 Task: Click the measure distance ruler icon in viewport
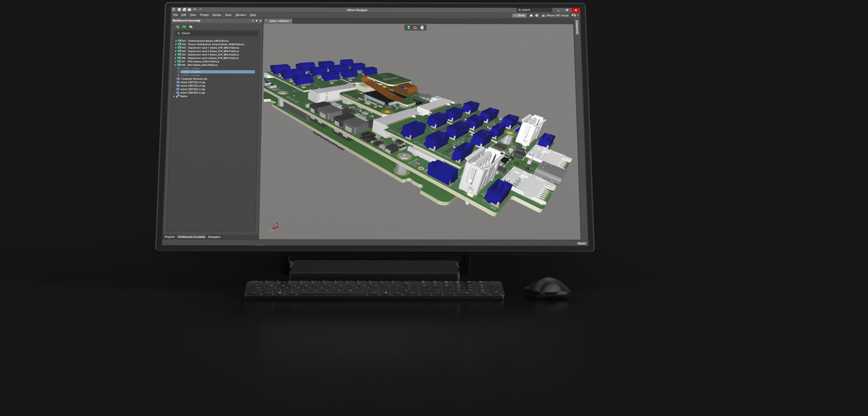(415, 27)
